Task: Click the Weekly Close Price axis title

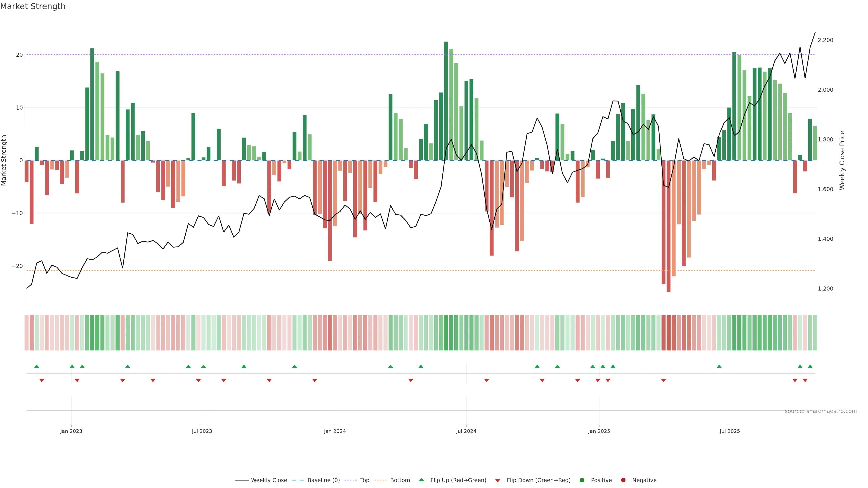Action: point(842,160)
